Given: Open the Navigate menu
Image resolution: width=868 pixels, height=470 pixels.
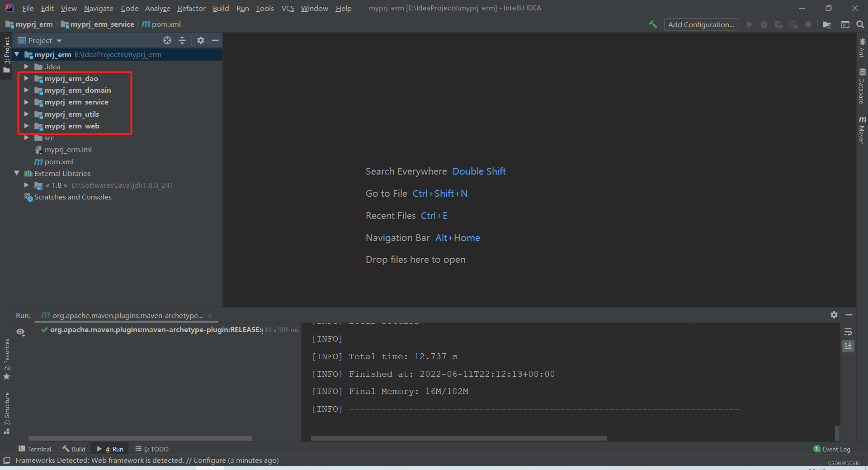Looking at the screenshot, I should (99, 8).
